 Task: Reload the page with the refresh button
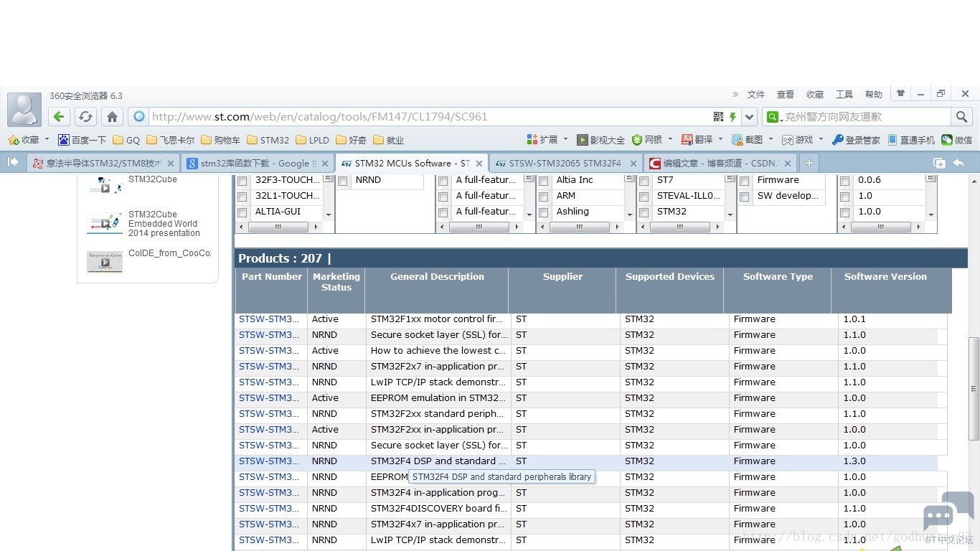click(85, 117)
